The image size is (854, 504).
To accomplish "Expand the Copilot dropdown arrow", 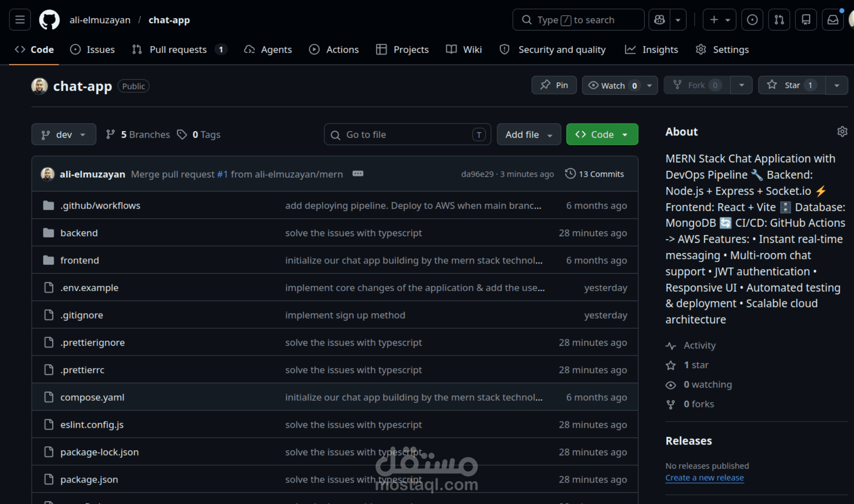I will [678, 20].
